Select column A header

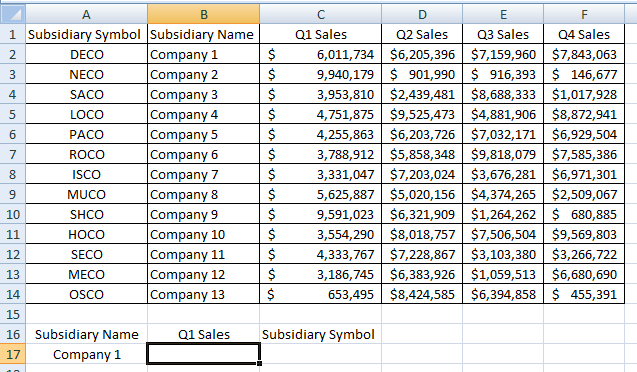pos(87,14)
